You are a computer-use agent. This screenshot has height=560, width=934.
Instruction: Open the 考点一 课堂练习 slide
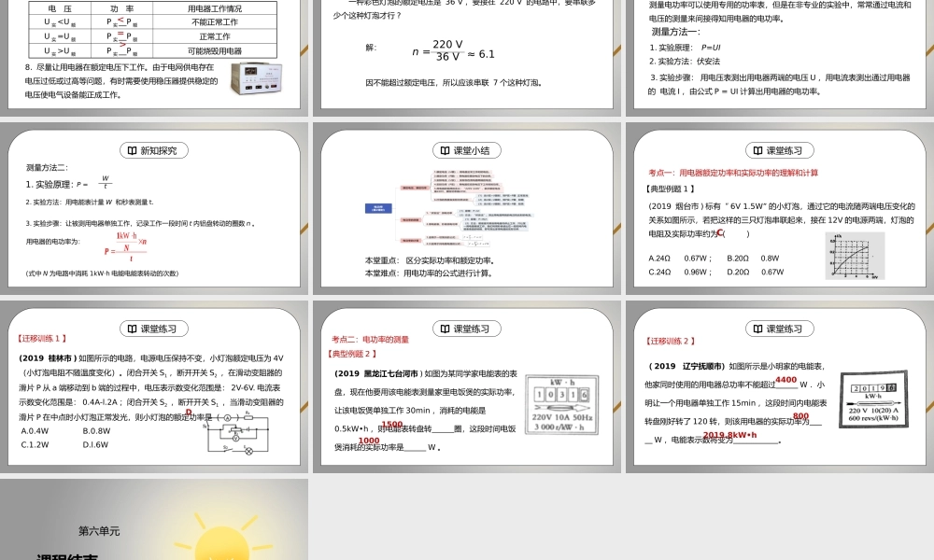click(780, 209)
